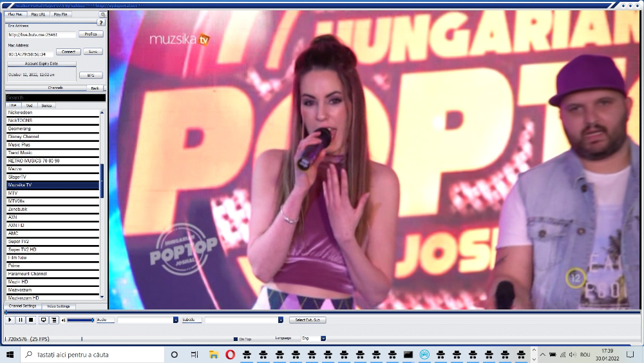The height and width of the screenshot is (363, 644).
Task: Mute audio via the speaker icon
Action: [x=63, y=320]
